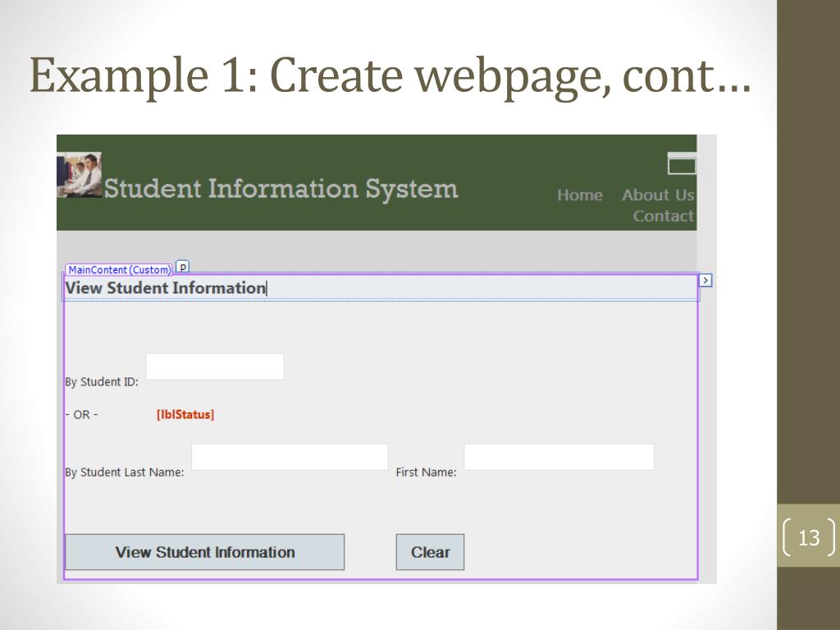Screen dimensions: 840x630
Task: Select the First Name: label
Action: [x=426, y=472]
